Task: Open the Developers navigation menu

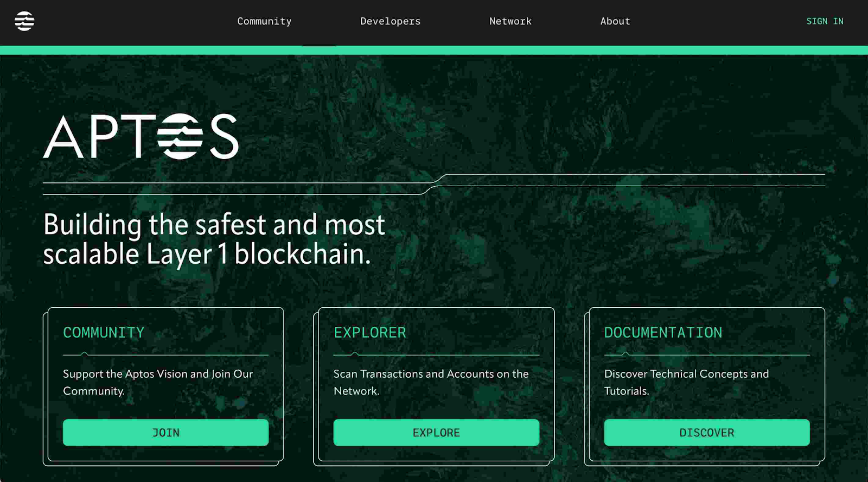Action: (390, 21)
